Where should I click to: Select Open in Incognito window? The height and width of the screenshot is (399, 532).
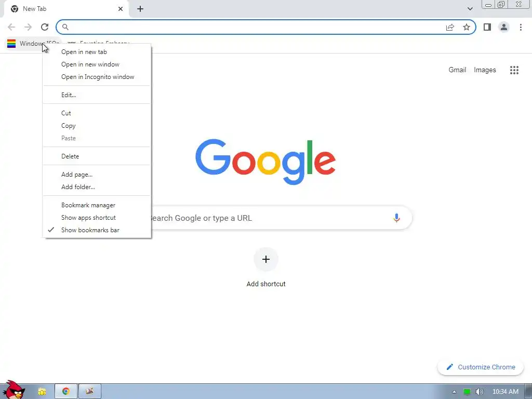tap(97, 77)
